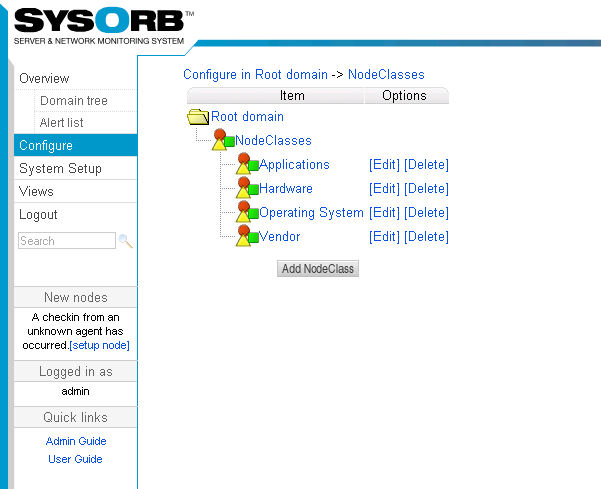Delete the Applications node class

pos(426,164)
